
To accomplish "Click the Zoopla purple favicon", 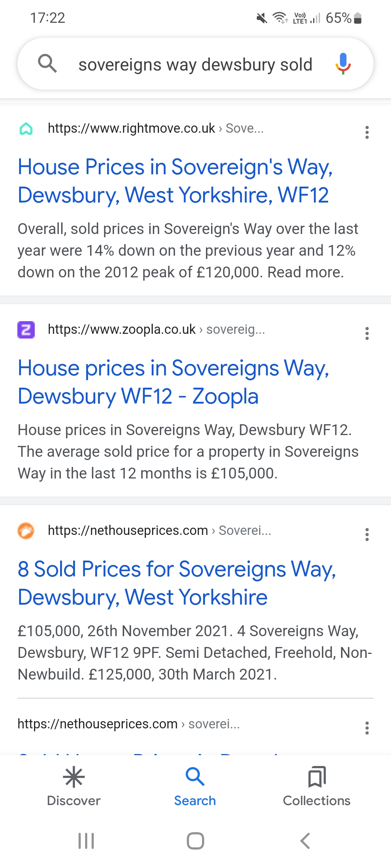I will [x=26, y=330].
